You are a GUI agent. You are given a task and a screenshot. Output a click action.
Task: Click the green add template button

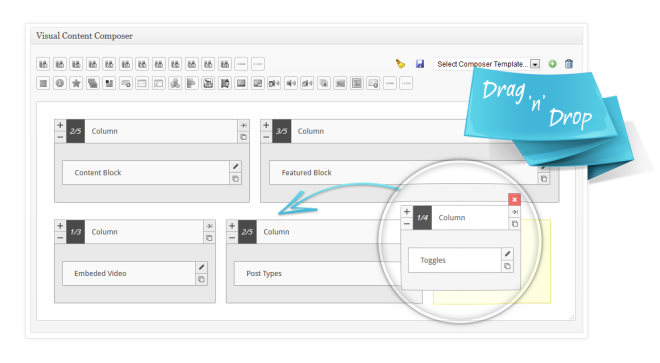tap(552, 64)
